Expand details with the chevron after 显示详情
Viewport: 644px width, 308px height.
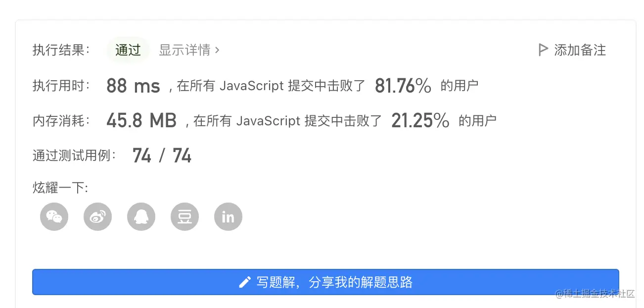(217, 50)
